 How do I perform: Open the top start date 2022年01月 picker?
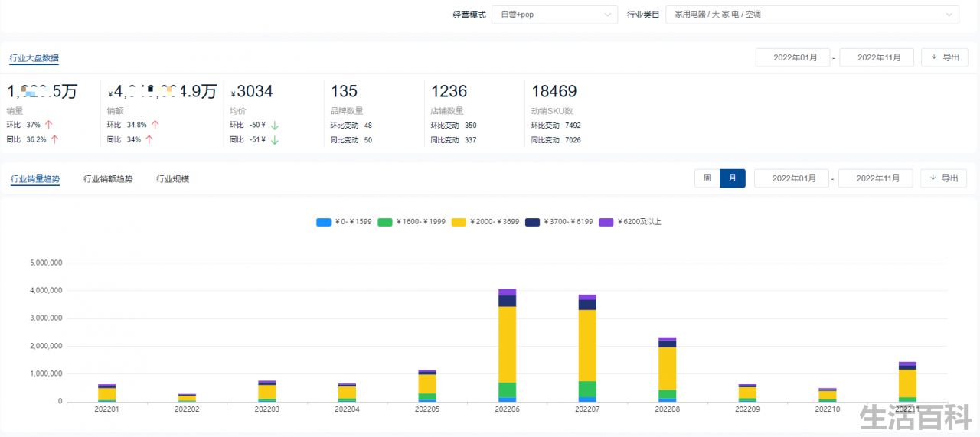(792, 57)
